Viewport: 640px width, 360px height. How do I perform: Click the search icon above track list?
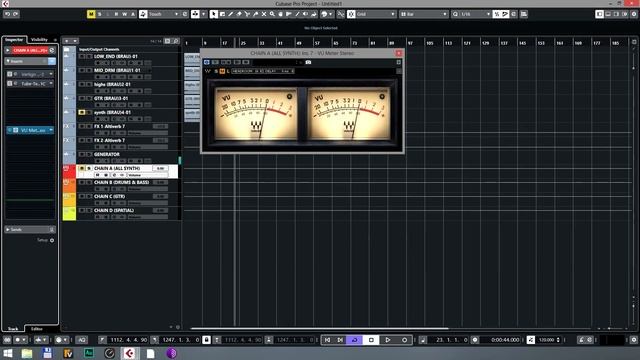176,41
